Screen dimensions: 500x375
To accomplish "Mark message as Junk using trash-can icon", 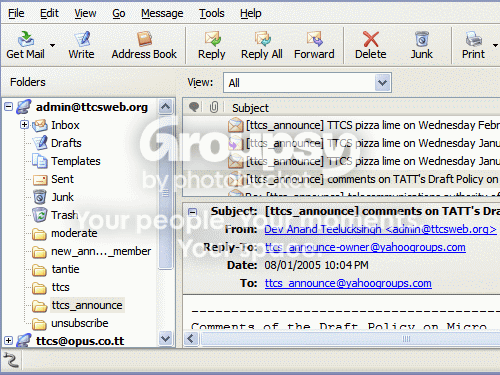I will (422, 39).
